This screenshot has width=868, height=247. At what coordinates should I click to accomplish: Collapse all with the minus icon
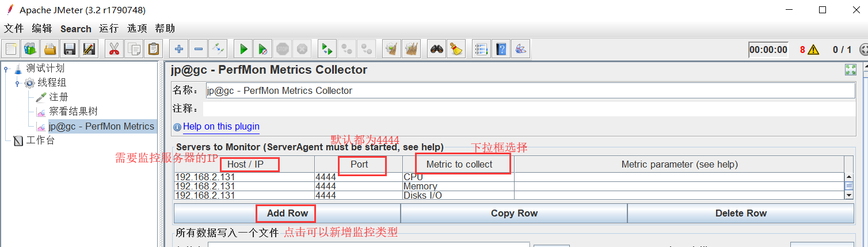pos(199,50)
